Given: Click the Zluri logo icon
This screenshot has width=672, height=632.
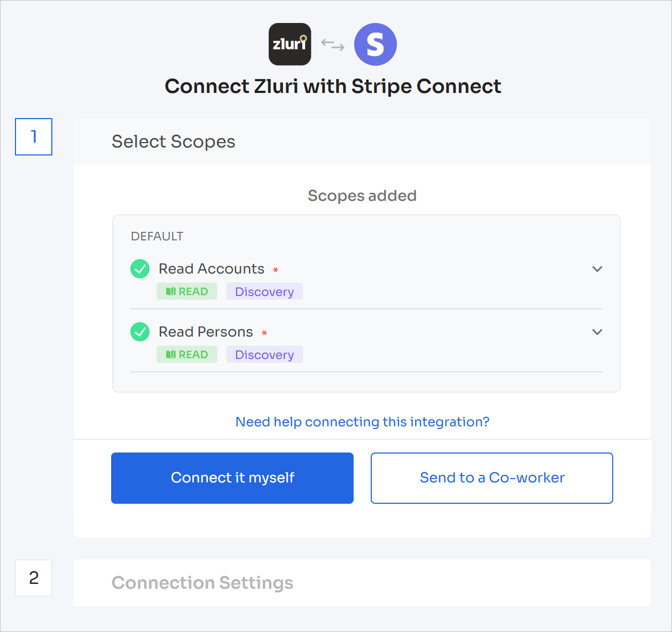Looking at the screenshot, I should [290, 44].
